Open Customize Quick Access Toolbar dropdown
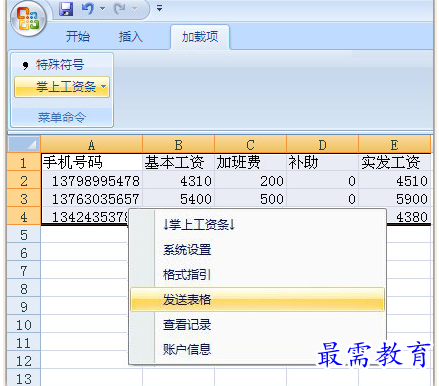Screen dimensions: 439x386 [x=159, y=8]
